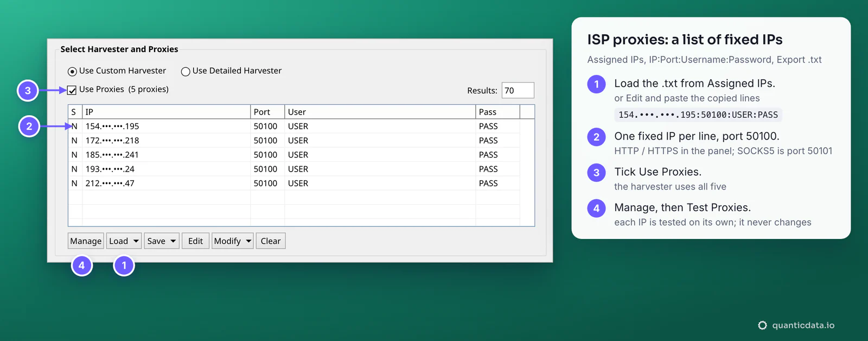868x341 pixels.
Task: Click the Edit button
Action: [x=195, y=241]
